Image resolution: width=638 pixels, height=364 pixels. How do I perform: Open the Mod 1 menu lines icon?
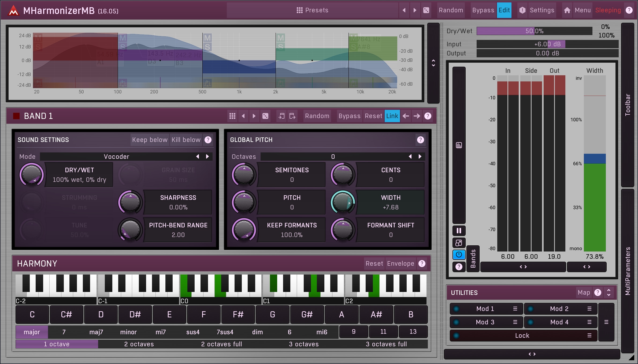tap(515, 309)
